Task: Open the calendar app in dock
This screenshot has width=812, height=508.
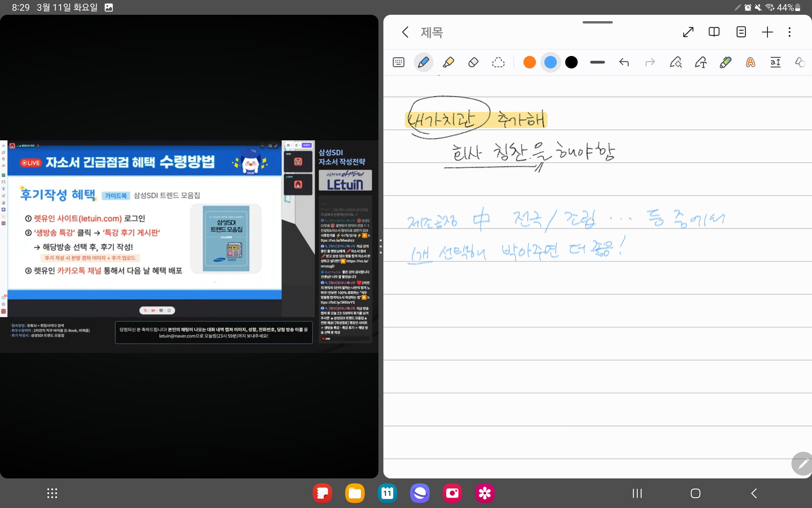Action: 387,493
